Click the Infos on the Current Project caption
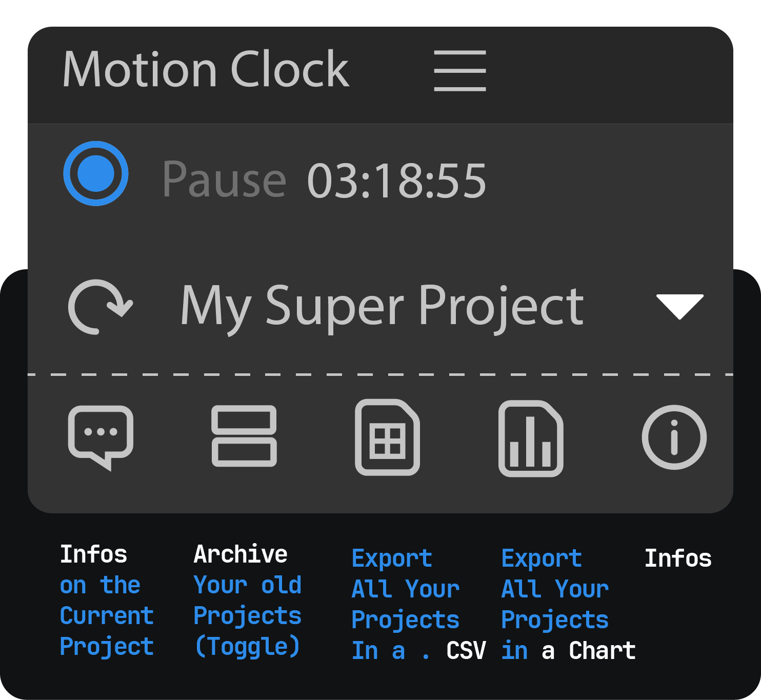 pos(107,601)
